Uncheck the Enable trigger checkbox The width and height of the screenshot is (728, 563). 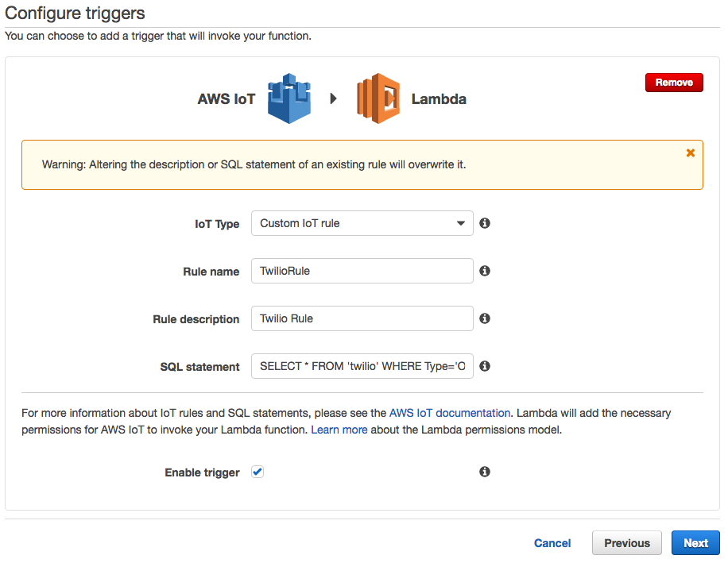pos(258,472)
